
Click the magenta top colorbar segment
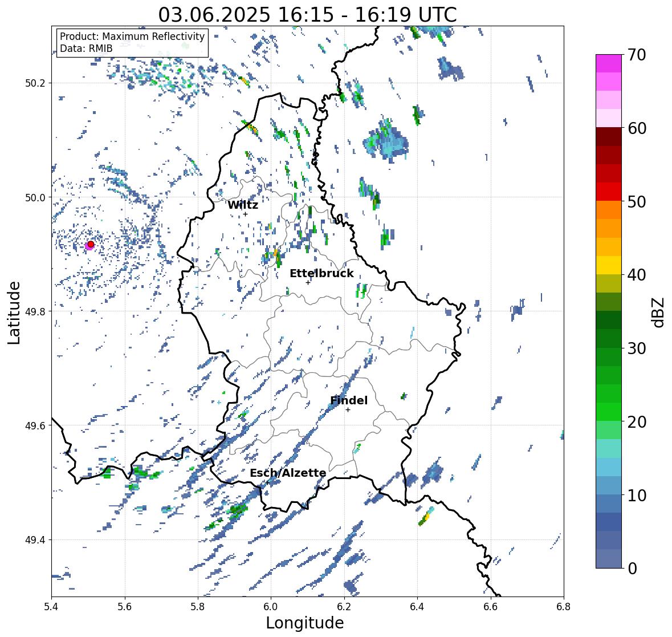pyautogui.click(x=609, y=63)
